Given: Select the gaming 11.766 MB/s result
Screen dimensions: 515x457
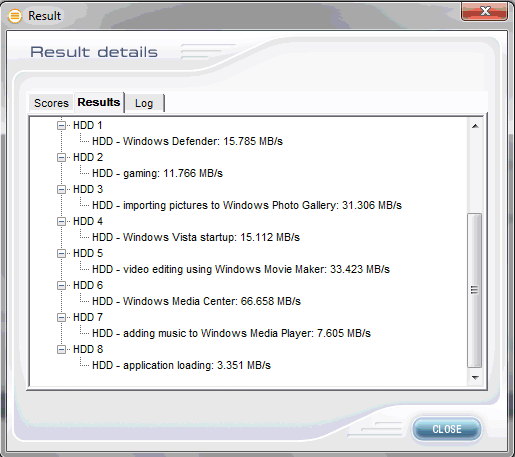Looking at the screenshot, I should 157,173.
